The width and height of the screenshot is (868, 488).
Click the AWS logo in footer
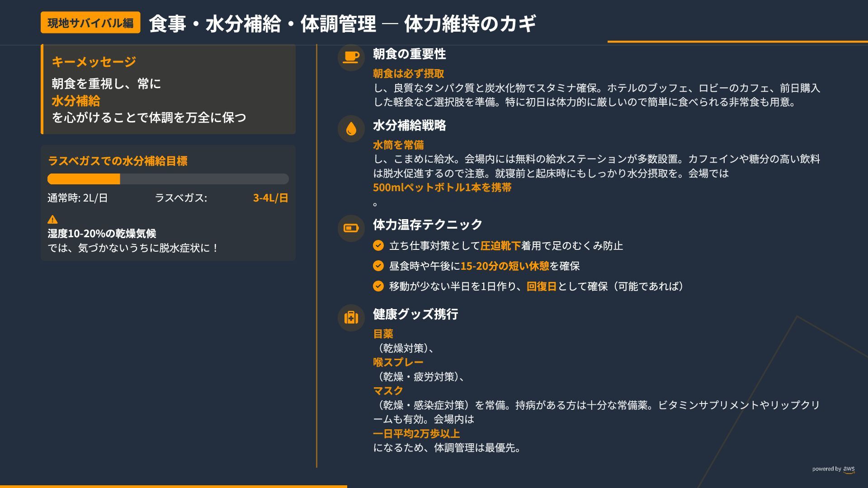point(849,469)
